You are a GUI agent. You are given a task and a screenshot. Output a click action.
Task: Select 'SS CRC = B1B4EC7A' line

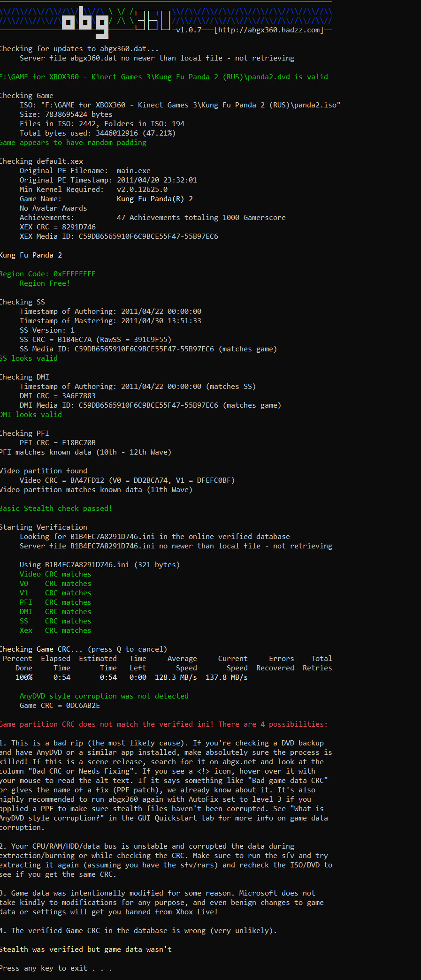click(95, 340)
